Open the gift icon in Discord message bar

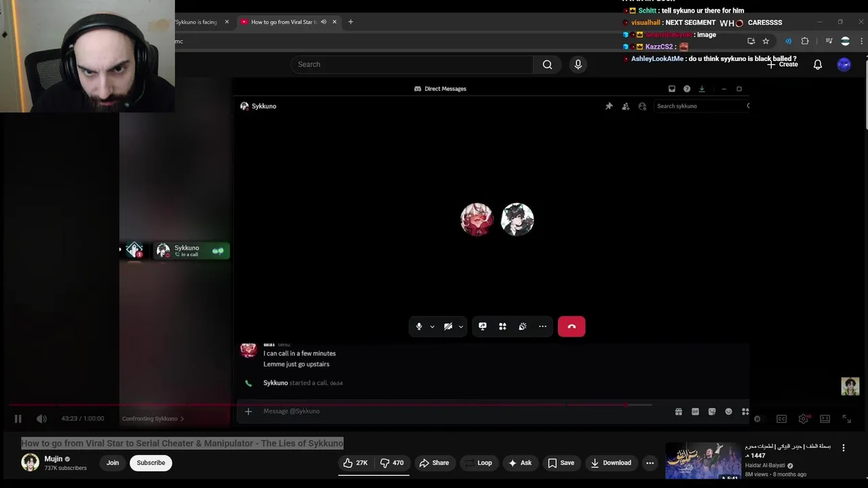tap(678, 411)
